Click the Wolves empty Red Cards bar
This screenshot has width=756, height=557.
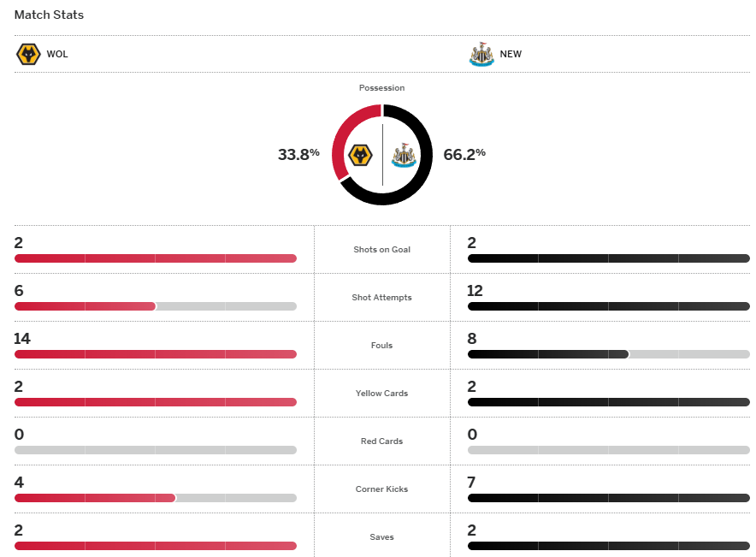pos(155,450)
